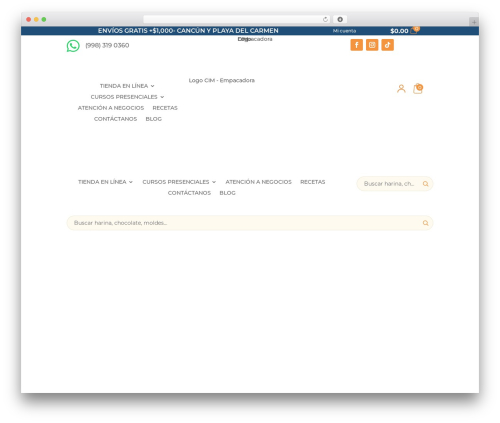Click the Envíos Gratis announcement banner

coord(188,31)
